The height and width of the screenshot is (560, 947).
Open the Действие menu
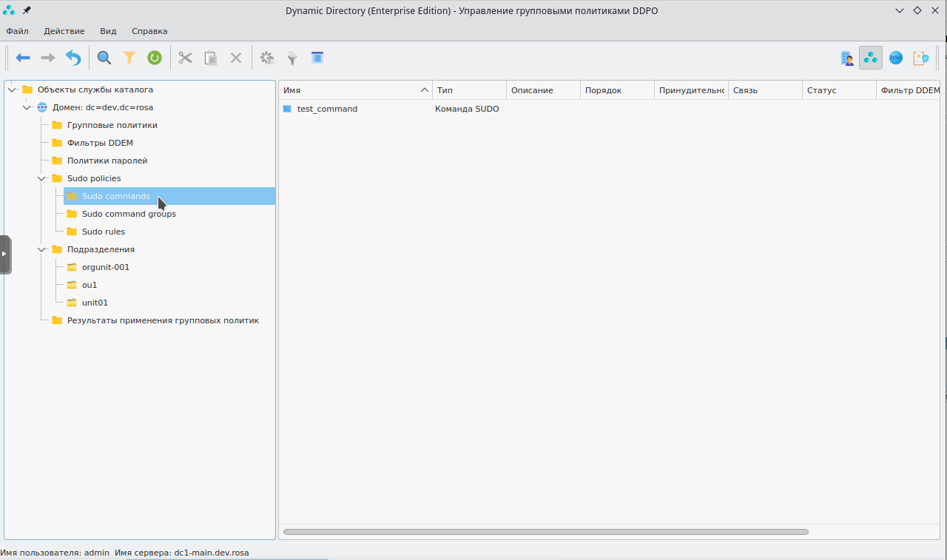[x=64, y=31]
